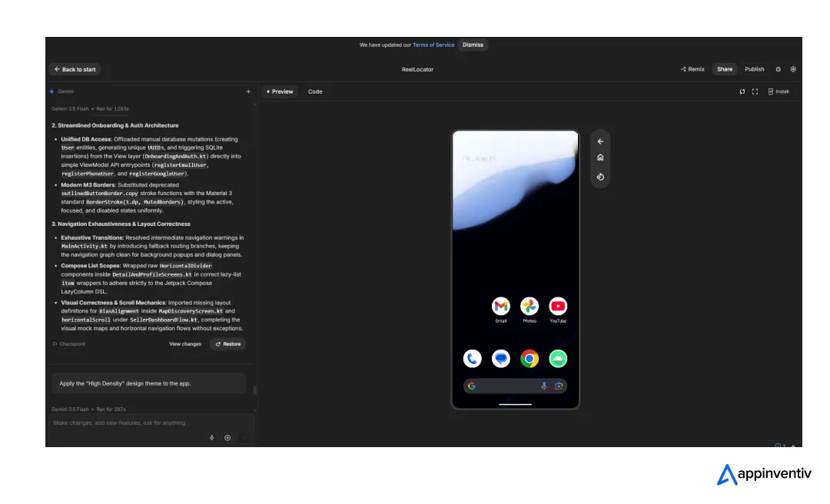Open the settings gear icon

tap(793, 69)
